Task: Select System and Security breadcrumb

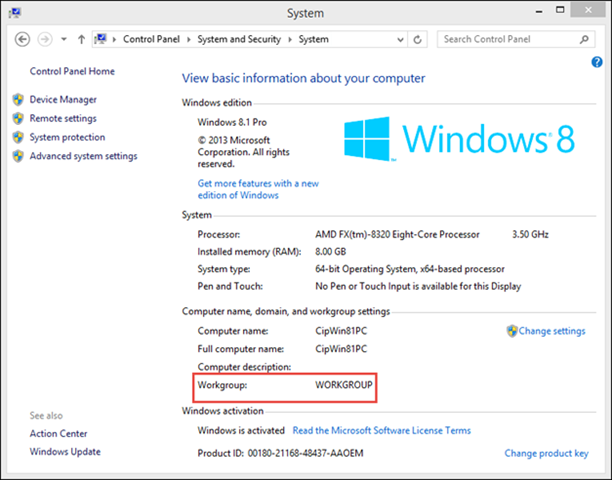Action: (x=239, y=39)
